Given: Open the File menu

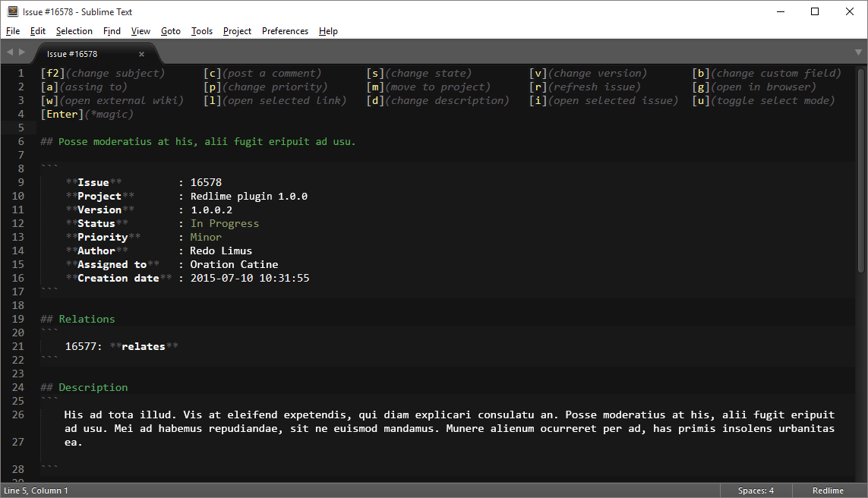Looking at the screenshot, I should click(x=13, y=31).
